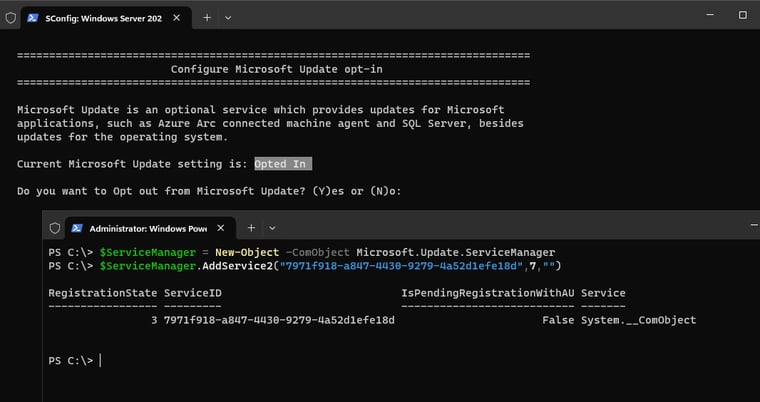760x402 pixels.
Task: Close the SConfig: Windows Server tab
Action: click(x=176, y=18)
